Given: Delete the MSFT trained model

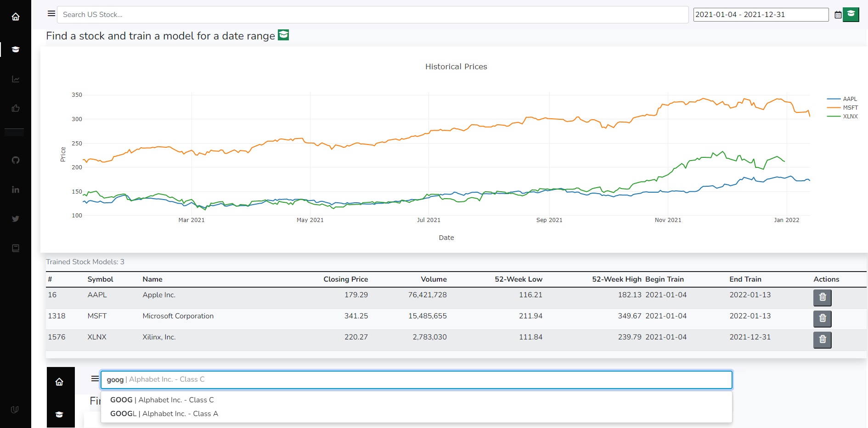Looking at the screenshot, I should click(x=823, y=319).
